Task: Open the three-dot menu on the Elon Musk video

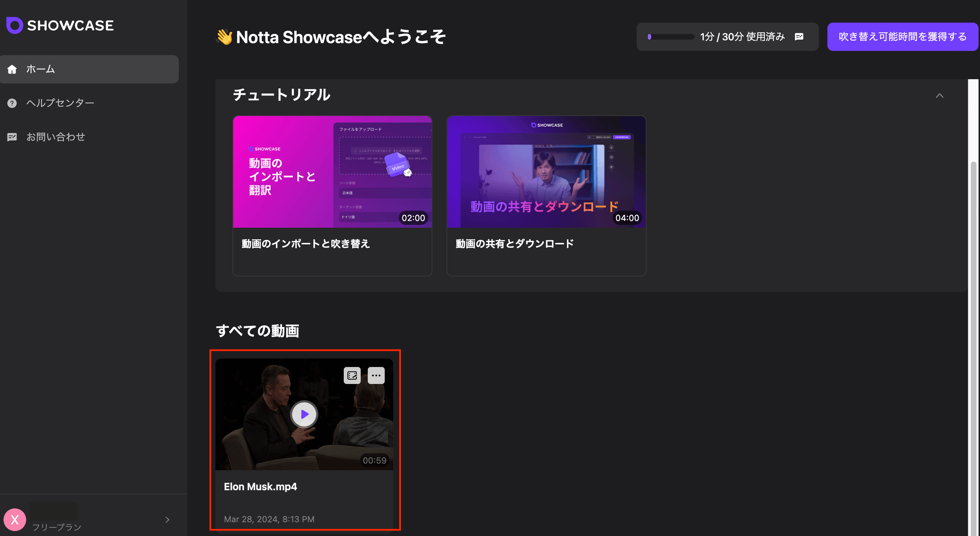Action: [x=376, y=375]
